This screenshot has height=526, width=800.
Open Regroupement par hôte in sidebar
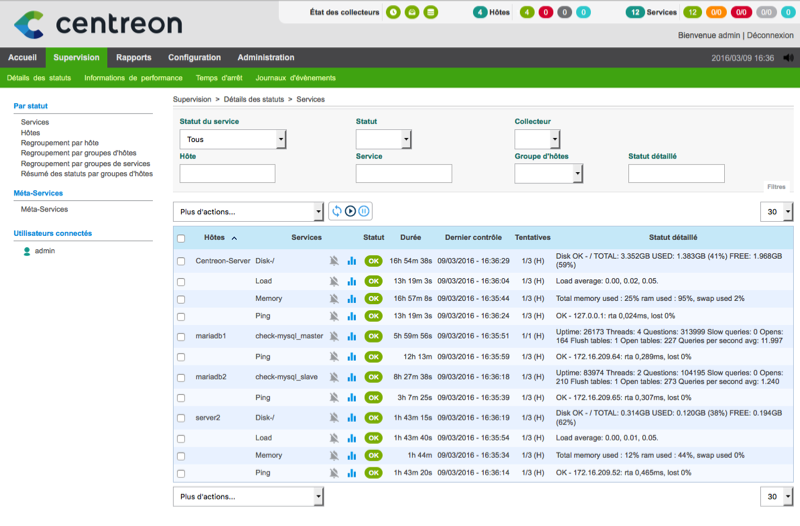pyautogui.click(x=60, y=143)
